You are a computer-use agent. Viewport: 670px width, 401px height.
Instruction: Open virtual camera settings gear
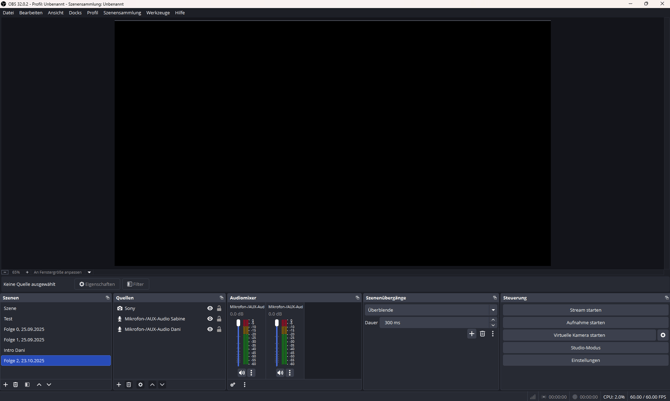(662, 335)
